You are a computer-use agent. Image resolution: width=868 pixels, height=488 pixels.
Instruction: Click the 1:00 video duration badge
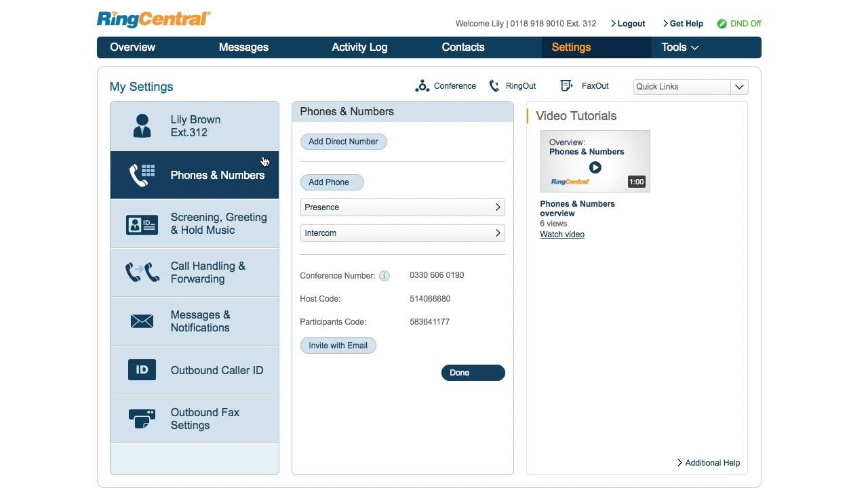point(636,182)
